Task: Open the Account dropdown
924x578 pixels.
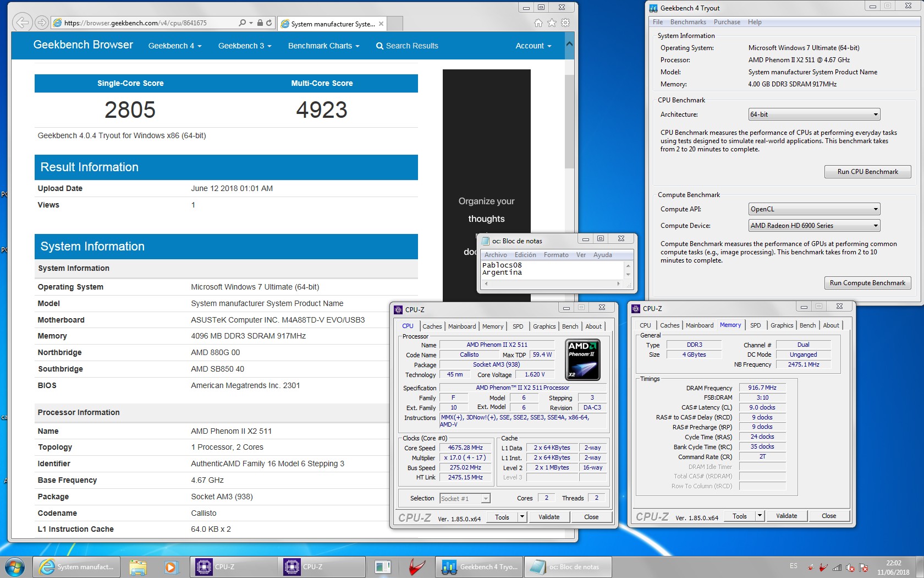Action: tap(533, 46)
